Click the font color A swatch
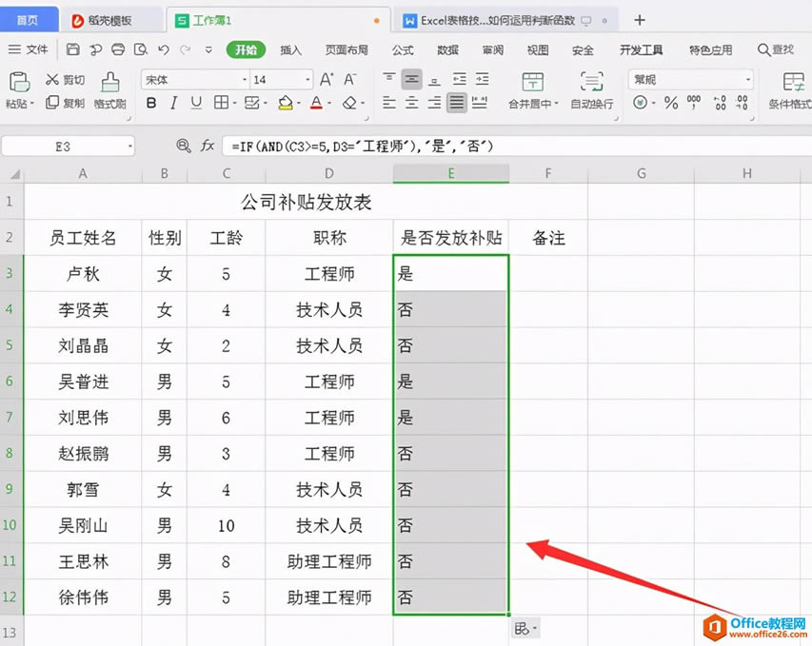The image size is (812, 646). pyautogui.click(x=316, y=103)
